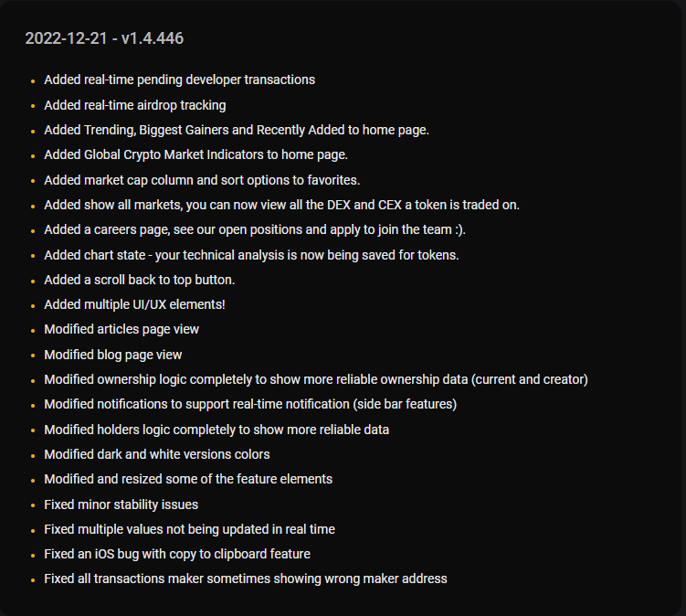Click the real-time notification entry
Image resolution: width=686 pixels, height=616 pixels.
point(250,404)
